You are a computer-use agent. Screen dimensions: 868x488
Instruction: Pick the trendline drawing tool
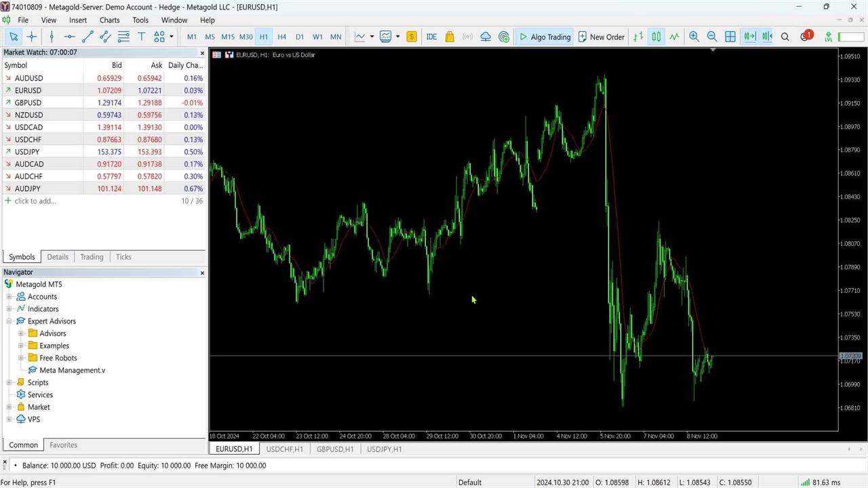click(87, 37)
